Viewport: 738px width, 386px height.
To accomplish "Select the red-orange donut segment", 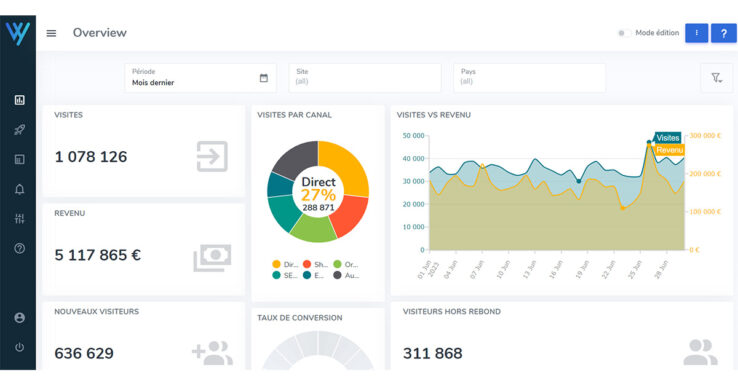I will (x=350, y=215).
